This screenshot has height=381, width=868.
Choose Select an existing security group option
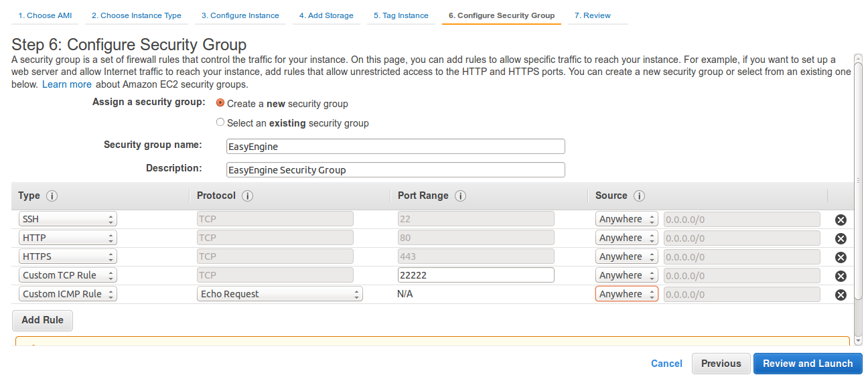pyautogui.click(x=220, y=123)
